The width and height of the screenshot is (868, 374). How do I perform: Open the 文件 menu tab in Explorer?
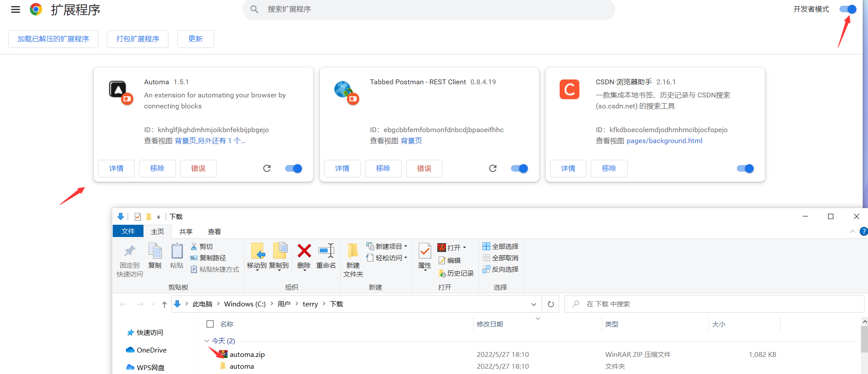pos(128,231)
